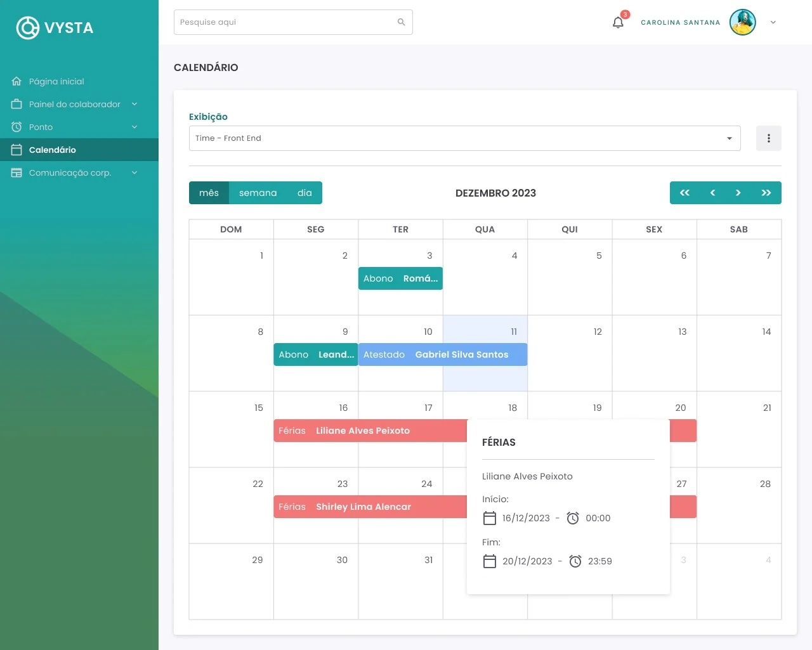Open Ponto menu item

(41, 127)
